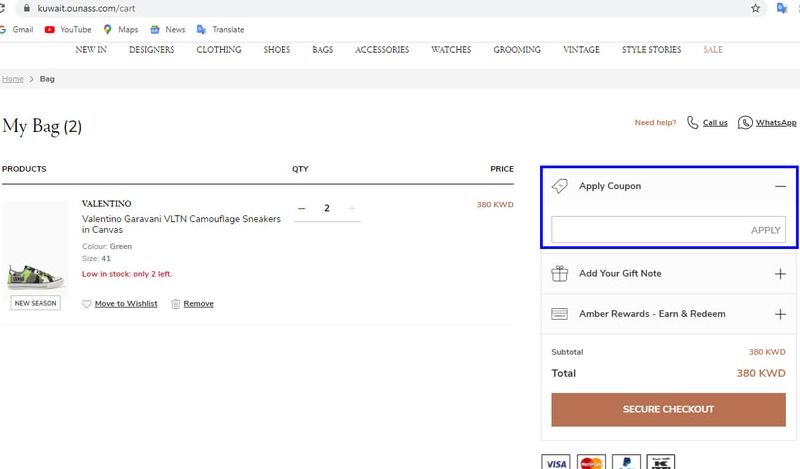The height and width of the screenshot is (469, 800).
Task: Click the Bag breadcrumb item
Action: (47, 79)
